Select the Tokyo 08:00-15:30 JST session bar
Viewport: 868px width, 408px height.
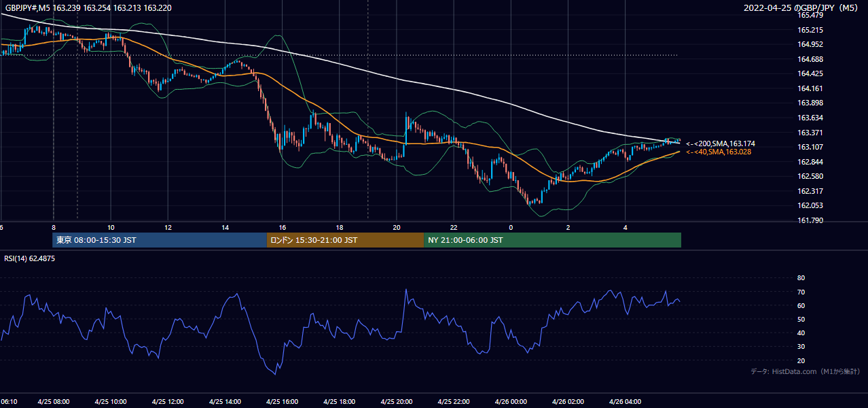click(160, 240)
